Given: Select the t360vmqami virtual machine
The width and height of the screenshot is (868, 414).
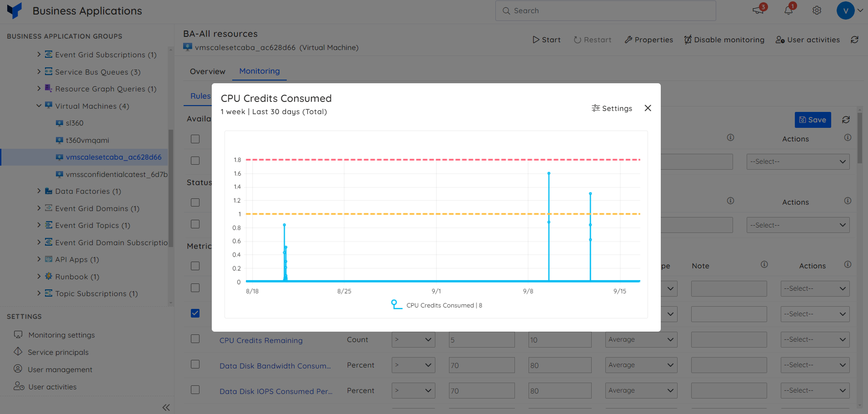Looking at the screenshot, I should click(87, 140).
